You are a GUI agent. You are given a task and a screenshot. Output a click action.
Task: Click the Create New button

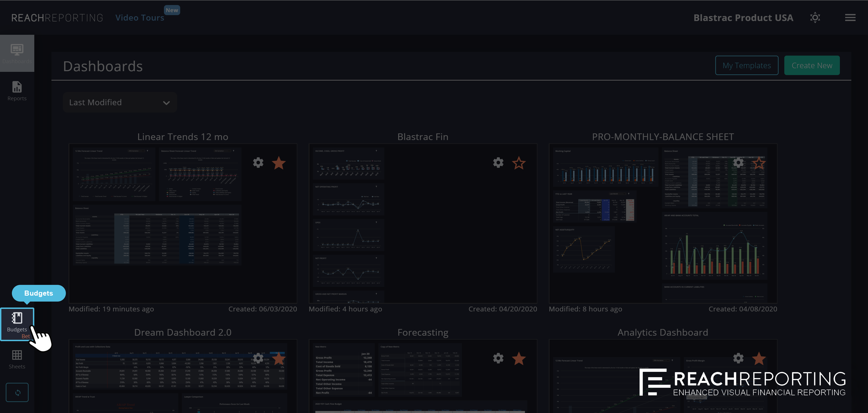pyautogui.click(x=812, y=65)
